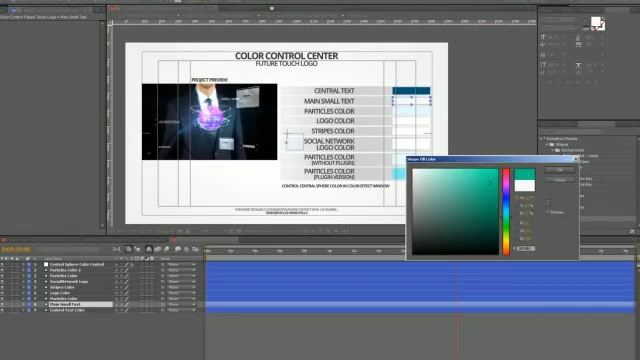Click the rainbow hue slider bar
This screenshot has width=640, height=360.
click(506, 211)
